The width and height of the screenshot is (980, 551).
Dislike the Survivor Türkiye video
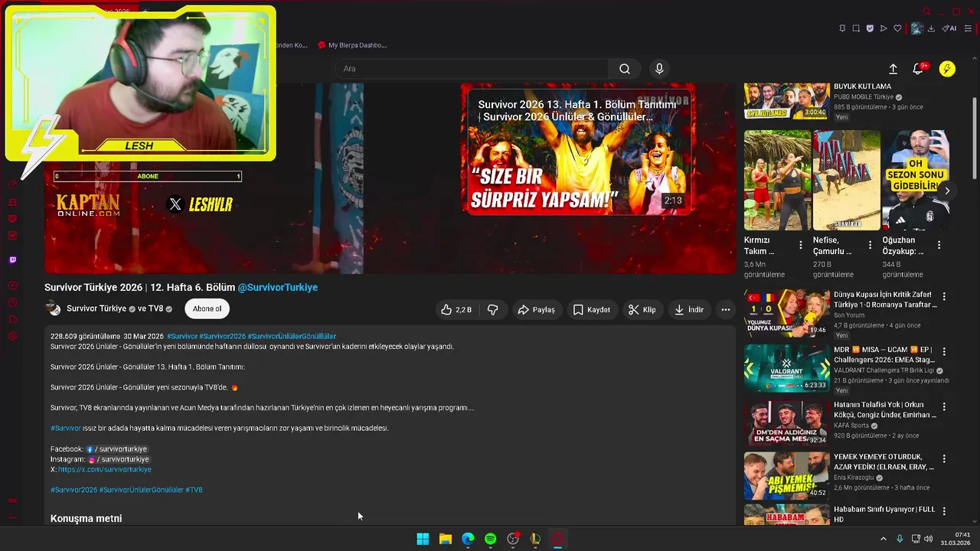tap(492, 310)
